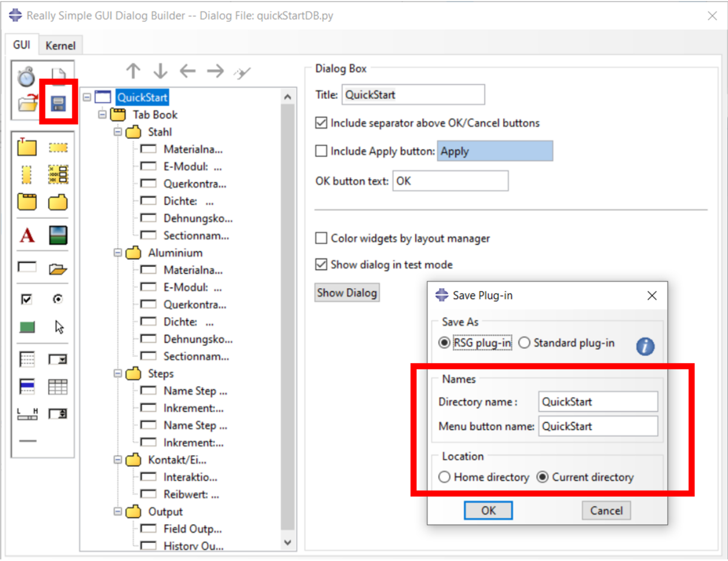Click the Save plug-in toolbar icon
The width and height of the screenshot is (728, 561).
58,101
